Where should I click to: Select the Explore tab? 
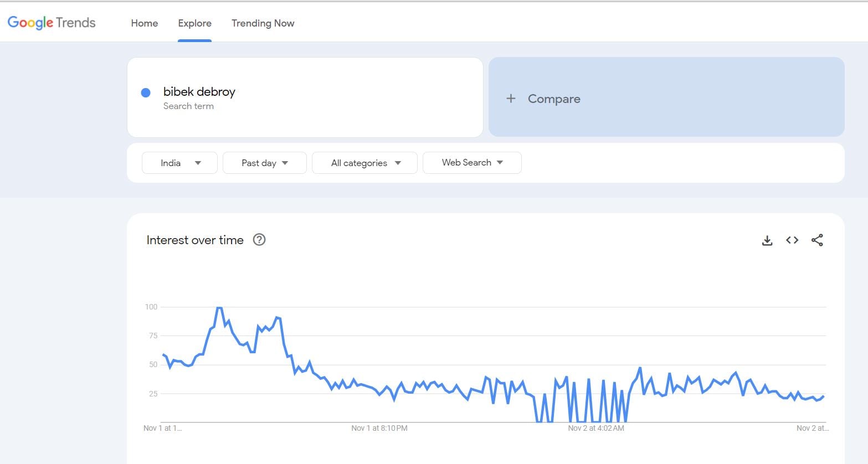(194, 23)
